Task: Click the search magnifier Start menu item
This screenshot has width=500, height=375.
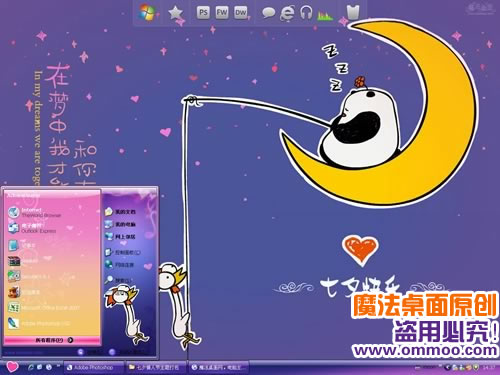Action: (x=118, y=280)
